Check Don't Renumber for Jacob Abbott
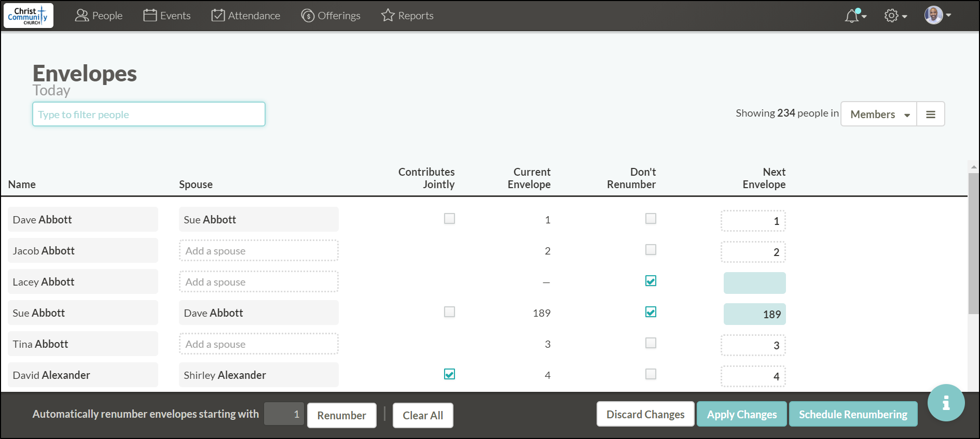The image size is (980, 439). point(651,250)
